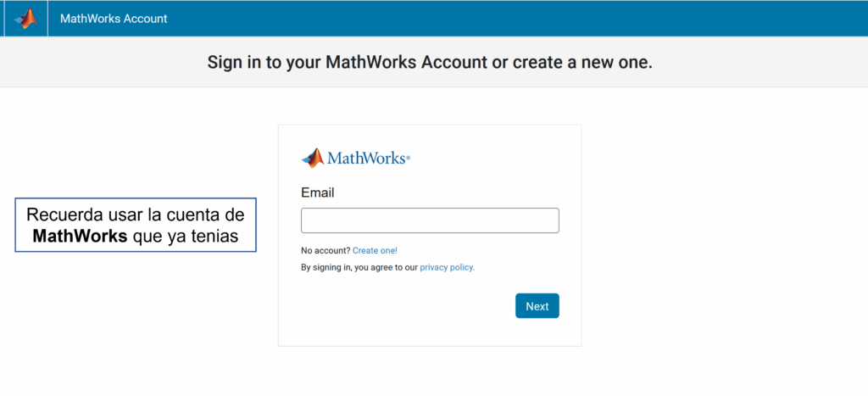Click the bold MathWorks word in the note
Image resolution: width=868 pixels, height=396 pixels.
point(81,236)
